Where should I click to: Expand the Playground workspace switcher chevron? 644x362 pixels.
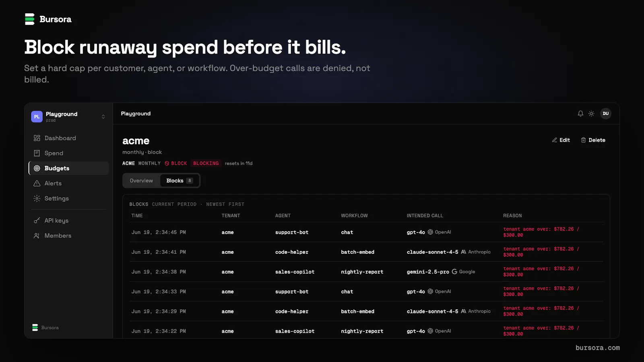pos(103,117)
